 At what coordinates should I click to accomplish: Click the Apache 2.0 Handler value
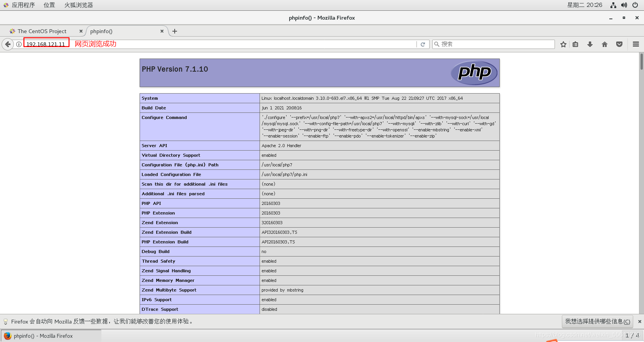(282, 146)
